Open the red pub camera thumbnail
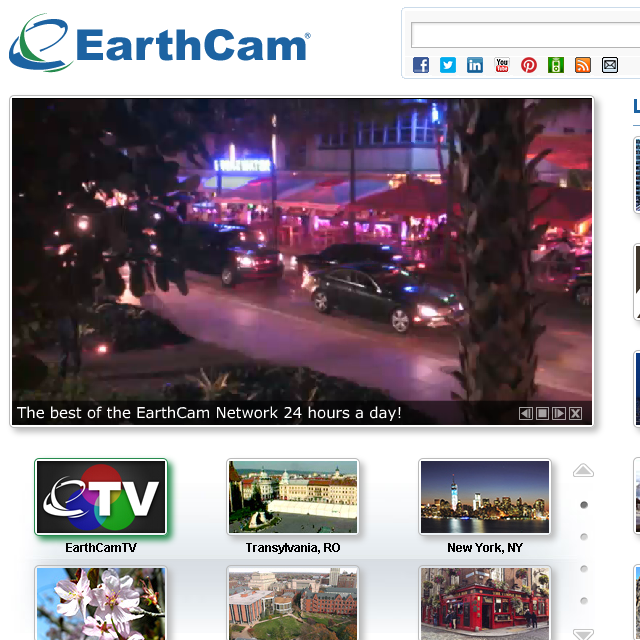 (485, 603)
